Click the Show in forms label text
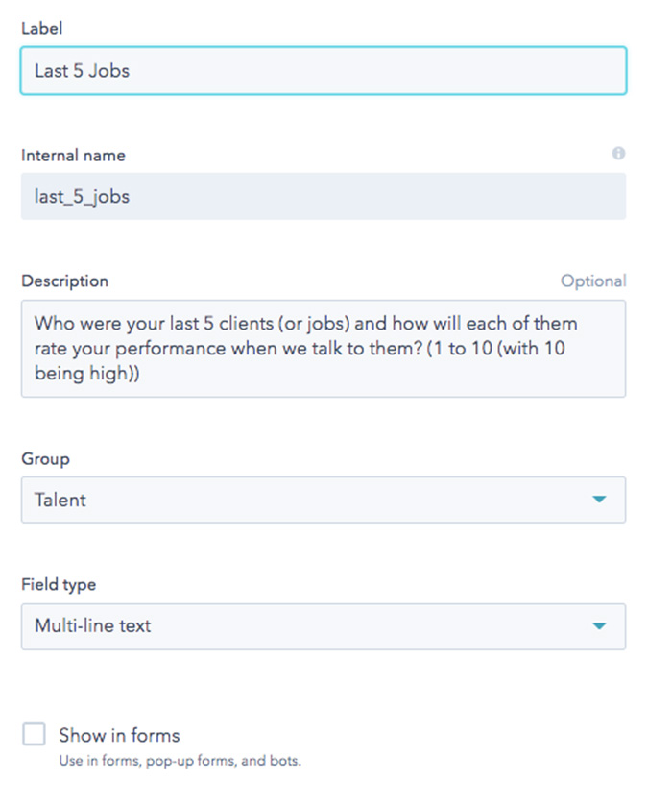Viewport: 672px width, 806px height. coord(119,735)
